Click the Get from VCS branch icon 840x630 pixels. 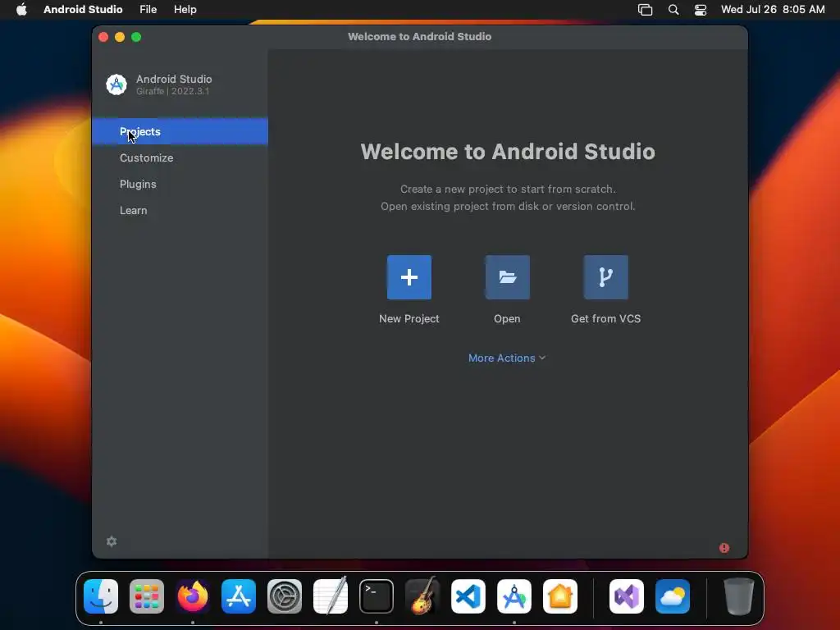tap(606, 277)
